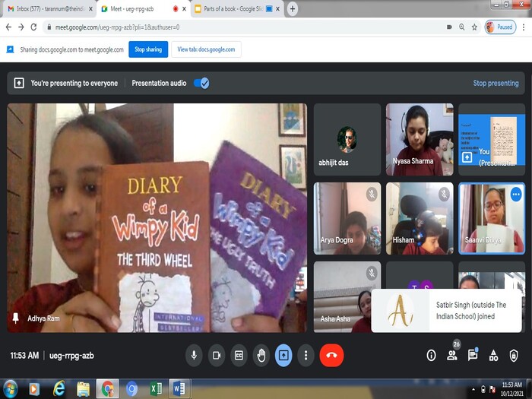Screen dimensions: 532x399
Task: Close the Parts of a book tab
Action: [277, 9]
